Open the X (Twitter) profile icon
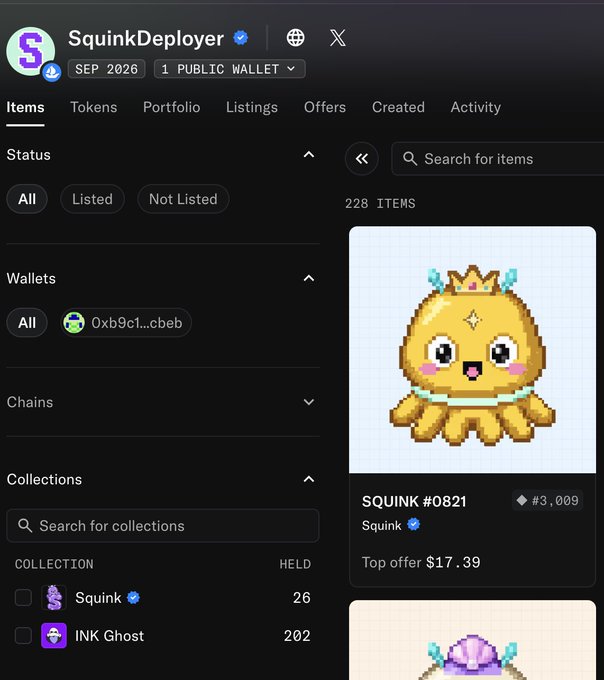 point(338,38)
